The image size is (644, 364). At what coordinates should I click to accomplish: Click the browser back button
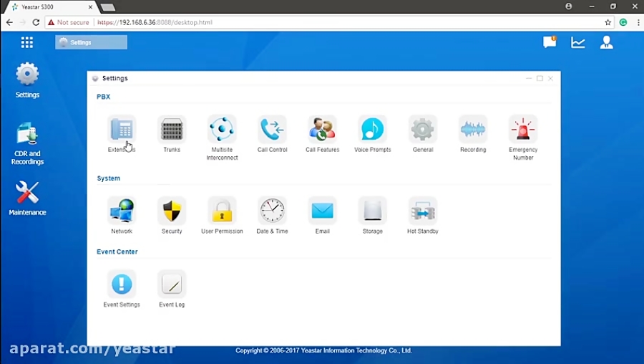pos(9,22)
